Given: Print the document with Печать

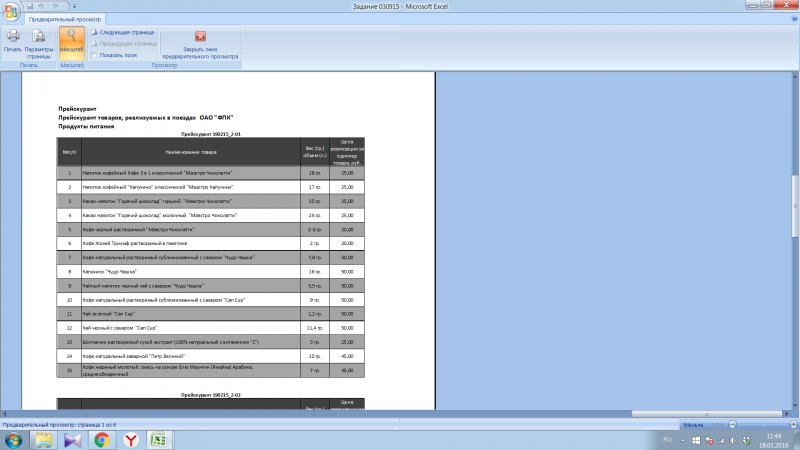Looking at the screenshot, I should coord(13,41).
